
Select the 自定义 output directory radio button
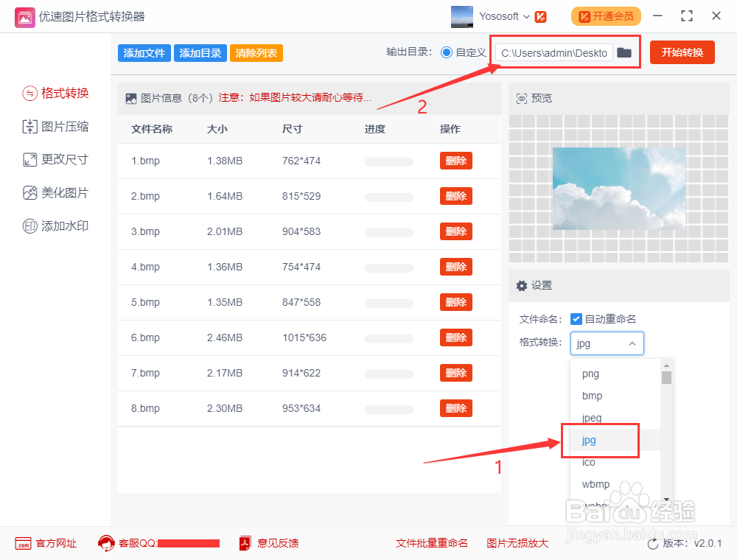coord(446,52)
